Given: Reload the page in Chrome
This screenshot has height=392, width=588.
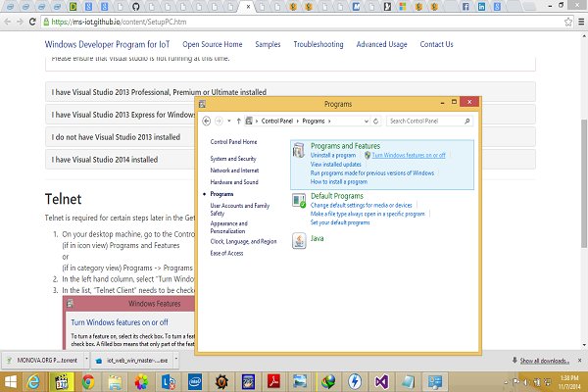Looking at the screenshot, I should click(x=32, y=22).
